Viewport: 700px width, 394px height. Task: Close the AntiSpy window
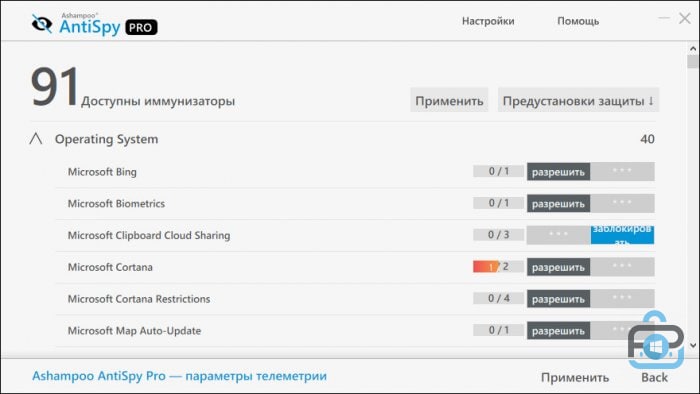684,18
